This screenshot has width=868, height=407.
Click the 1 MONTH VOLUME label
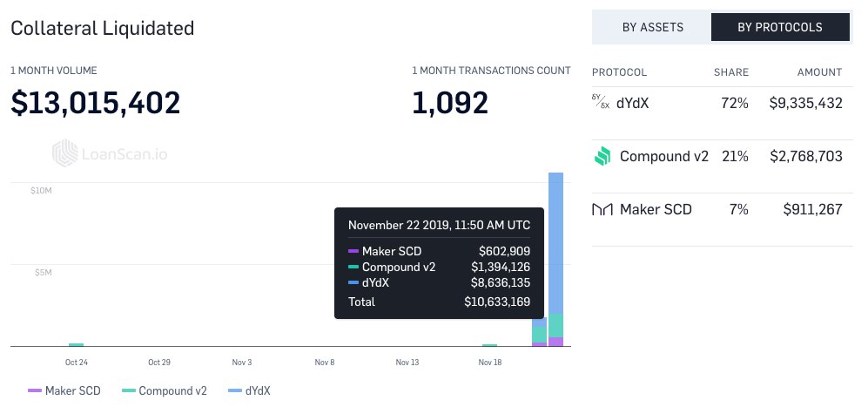point(54,71)
